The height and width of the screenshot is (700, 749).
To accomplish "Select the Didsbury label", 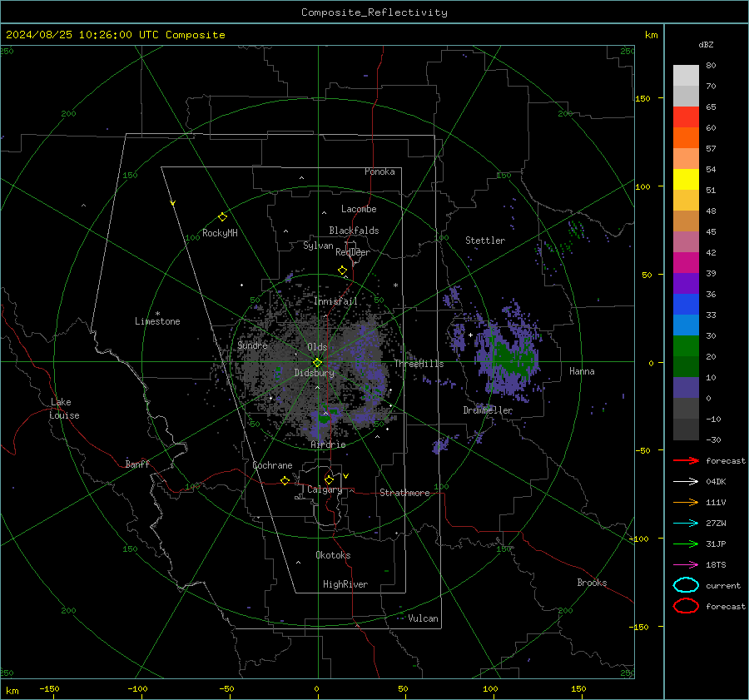I will [x=314, y=373].
